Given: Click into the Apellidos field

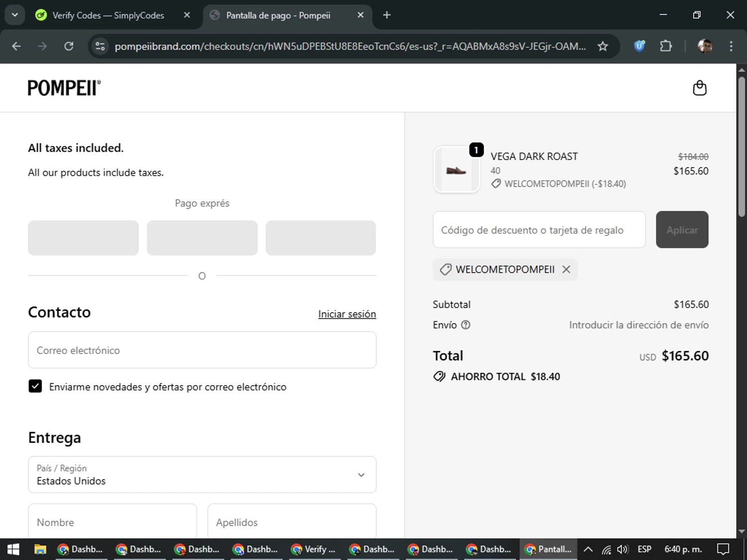Looking at the screenshot, I should click(x=292, y=521).
